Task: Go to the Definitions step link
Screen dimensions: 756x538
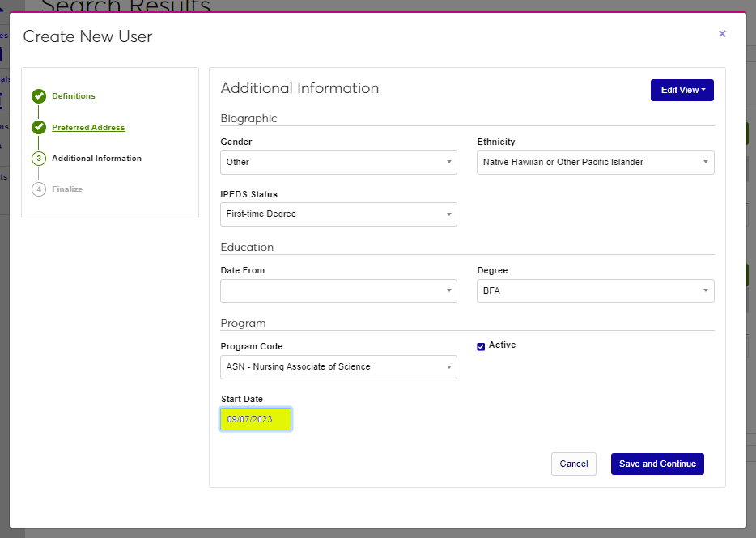Action: click(x=74, y=96)
